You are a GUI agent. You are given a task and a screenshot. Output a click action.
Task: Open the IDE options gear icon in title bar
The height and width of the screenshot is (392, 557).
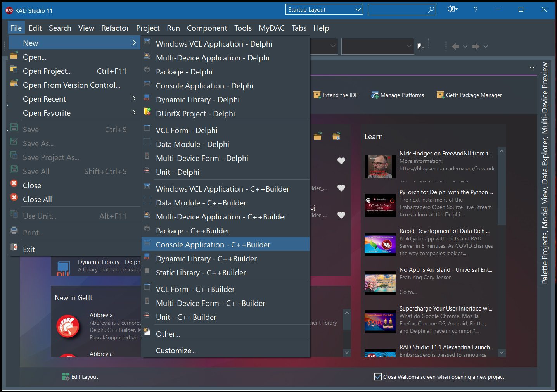click(452, 9)
